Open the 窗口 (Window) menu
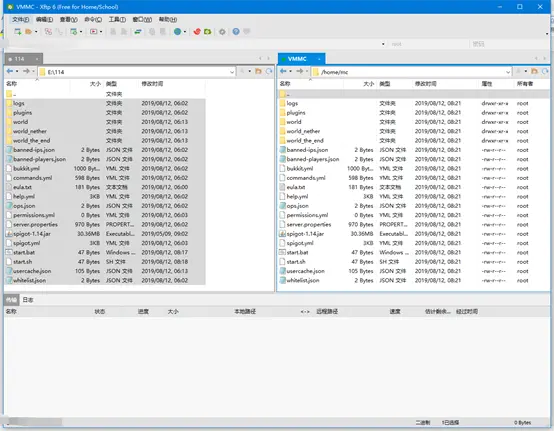This screenshot has height=431, width=554. pyautogui.click(x=142, y=19)
